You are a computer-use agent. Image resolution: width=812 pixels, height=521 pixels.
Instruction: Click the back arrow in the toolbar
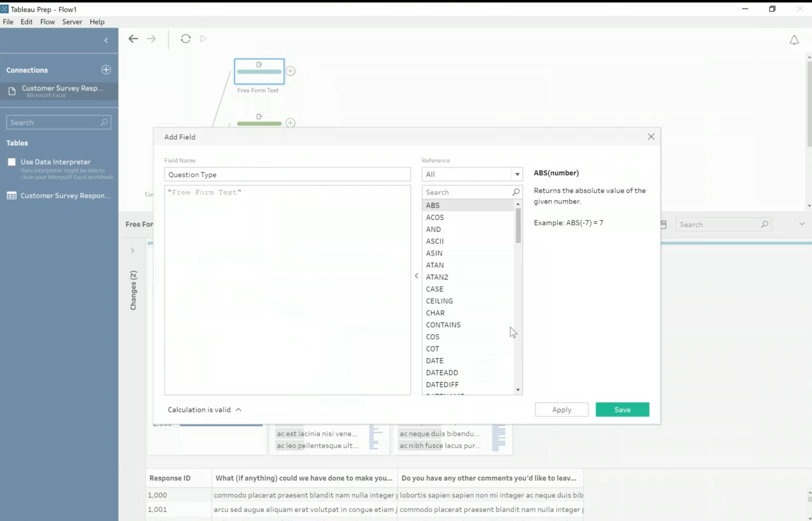[x=133, y=39]
